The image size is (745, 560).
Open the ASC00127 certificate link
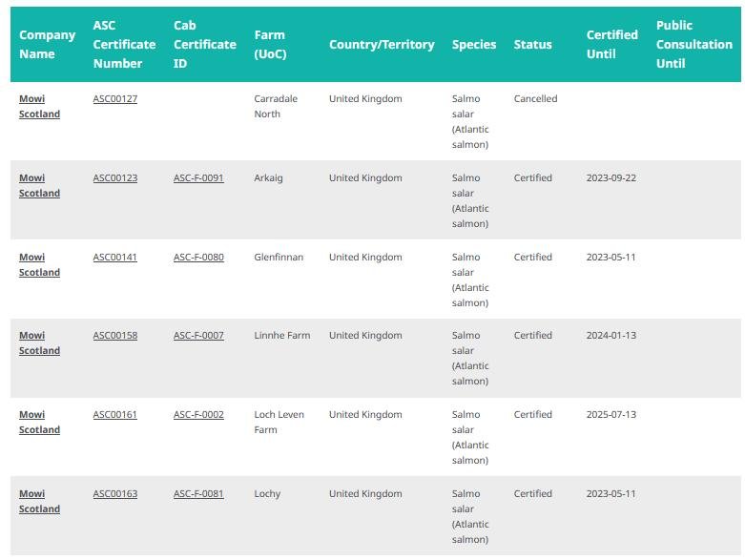(114, 99)
